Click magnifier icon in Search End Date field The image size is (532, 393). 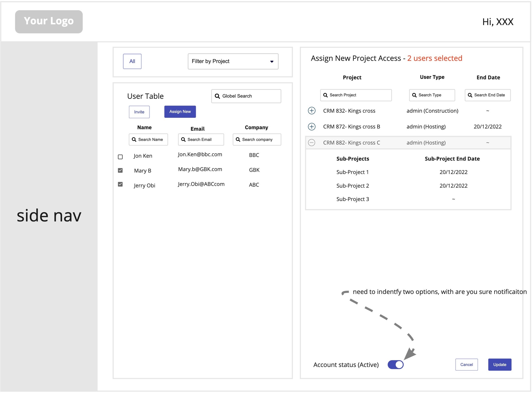click(x=470, y=95)
